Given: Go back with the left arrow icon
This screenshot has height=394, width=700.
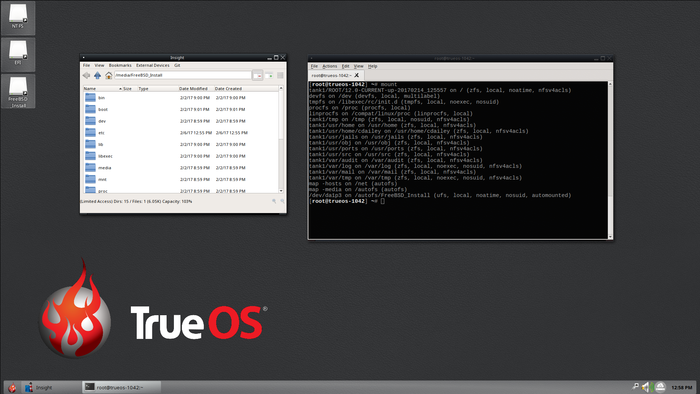Looking at the screenshot, I should click(x=86, y=75).
